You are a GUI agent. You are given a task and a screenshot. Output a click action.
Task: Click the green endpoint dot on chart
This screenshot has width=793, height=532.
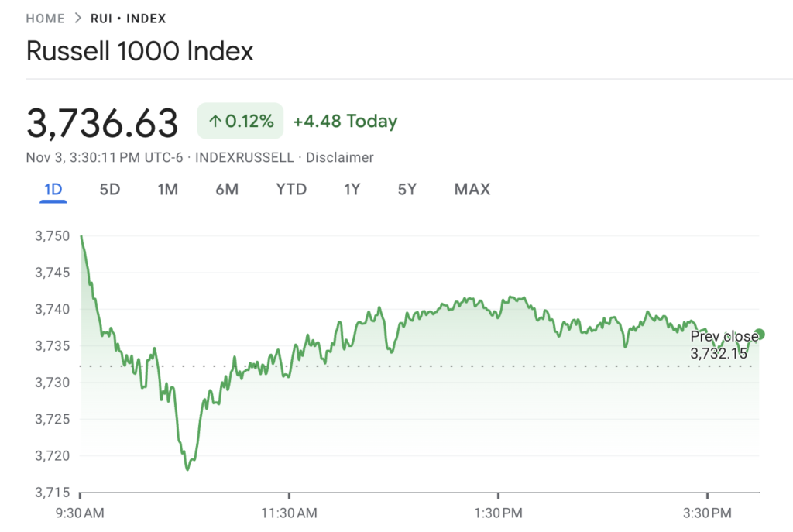(760, 335)
